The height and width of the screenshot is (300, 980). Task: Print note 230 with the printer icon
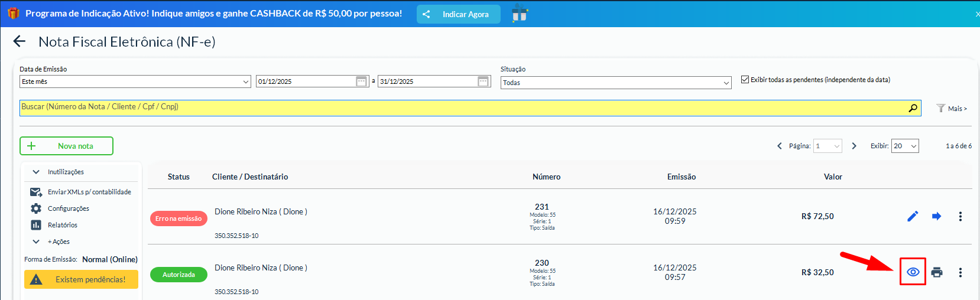pyautogui.click(x=936, y=272)
